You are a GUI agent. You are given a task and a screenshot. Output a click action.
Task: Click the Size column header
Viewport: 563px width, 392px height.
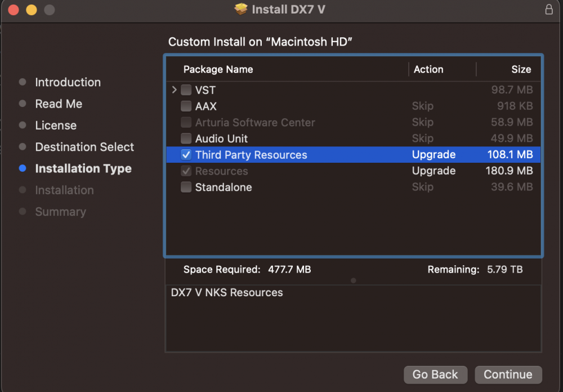[521, 69]
